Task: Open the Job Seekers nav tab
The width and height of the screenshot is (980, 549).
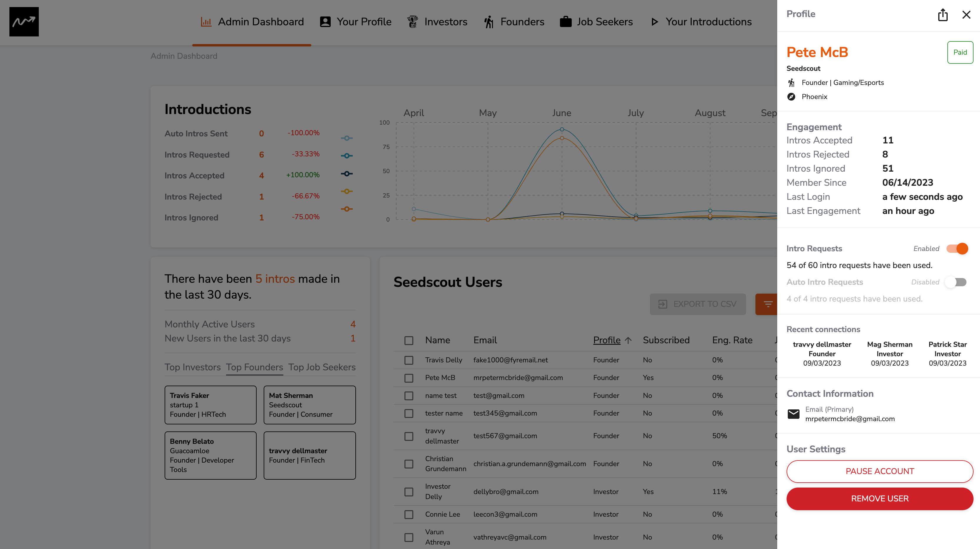Action: pyautogui.click(x=596, y=22)
